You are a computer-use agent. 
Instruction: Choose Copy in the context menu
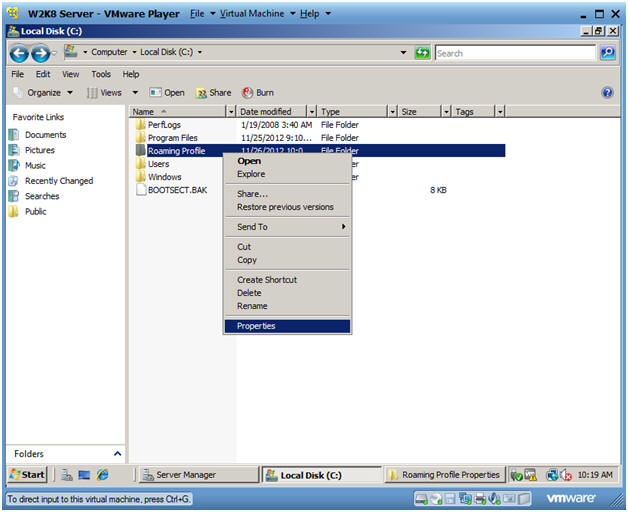pyautogui.click(x=288, y=260)
